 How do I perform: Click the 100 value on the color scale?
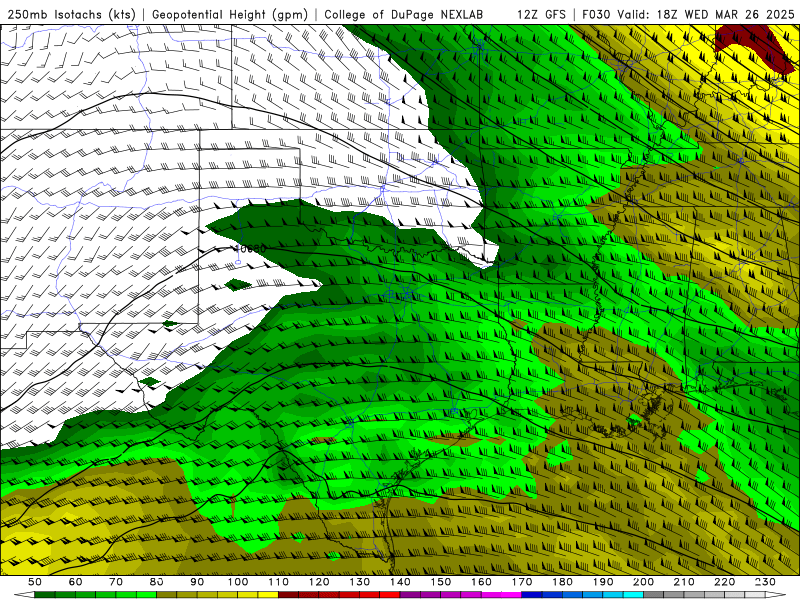[238, 582]
